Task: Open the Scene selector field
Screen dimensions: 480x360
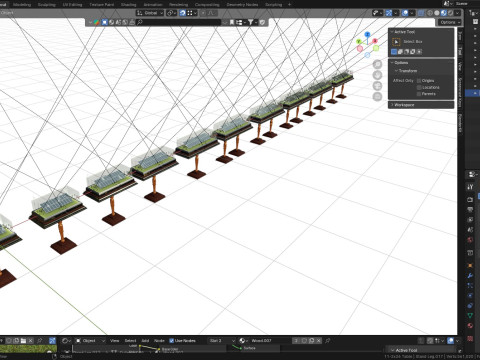Action: (463, 4)
